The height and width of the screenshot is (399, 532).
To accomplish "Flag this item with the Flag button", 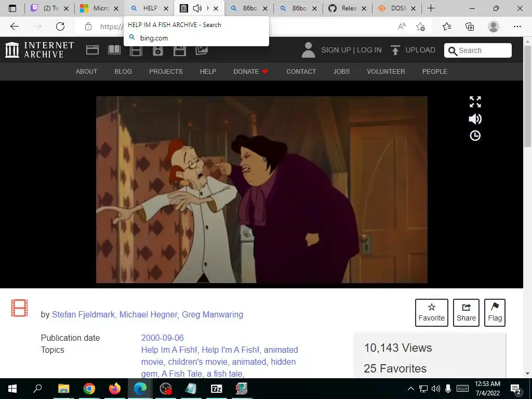I will coord(495,312).
